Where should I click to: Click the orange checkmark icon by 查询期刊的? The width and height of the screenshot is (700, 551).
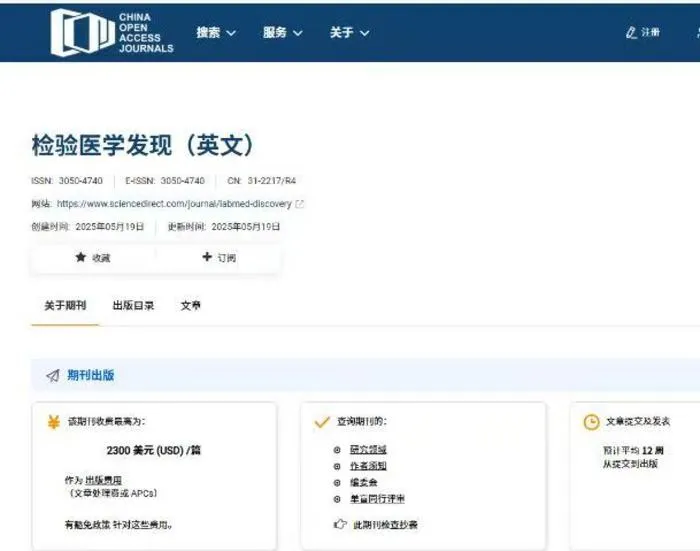pyautogui.click(x=322, y=422)
